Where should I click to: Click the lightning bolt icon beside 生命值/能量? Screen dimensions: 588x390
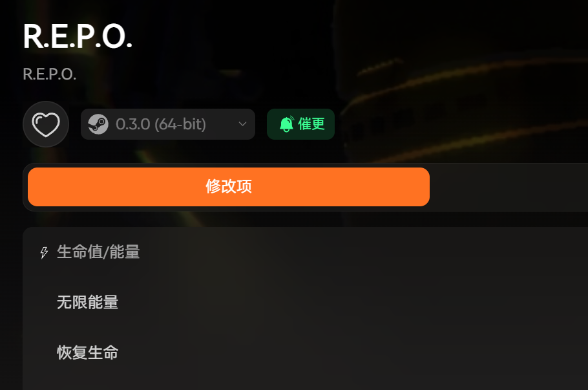(44, 252)
